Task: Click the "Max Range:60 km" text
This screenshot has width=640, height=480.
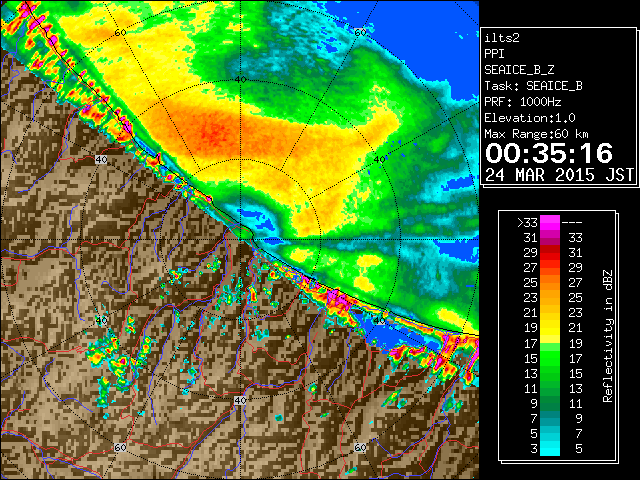Action: coord(536,134)
